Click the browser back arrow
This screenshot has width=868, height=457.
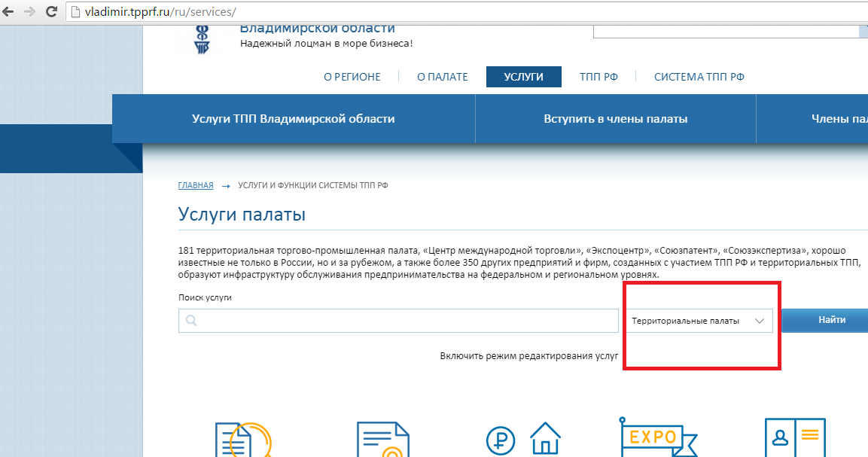(x=8, y=11)
